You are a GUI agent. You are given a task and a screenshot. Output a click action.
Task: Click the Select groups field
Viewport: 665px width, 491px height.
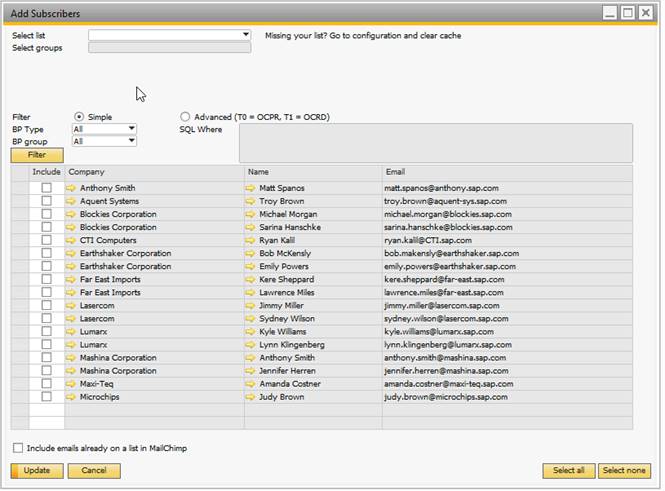pos(169,47)
